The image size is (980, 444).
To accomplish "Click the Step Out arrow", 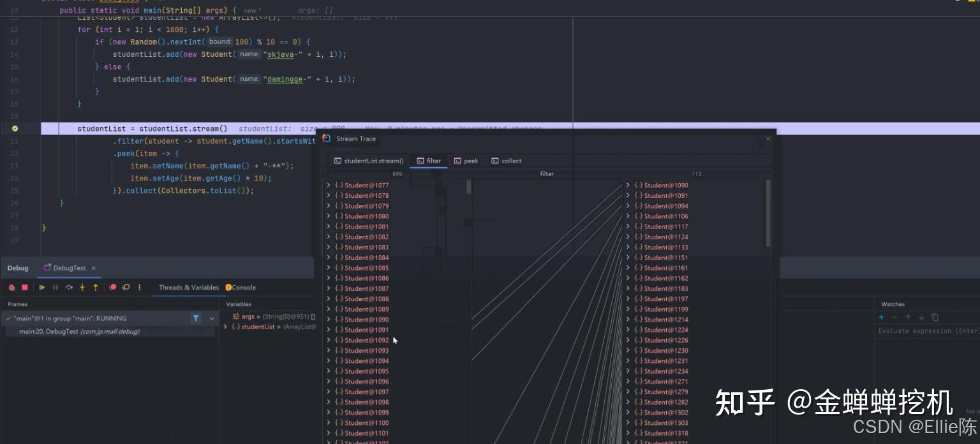I will click(x=96, y=288).
